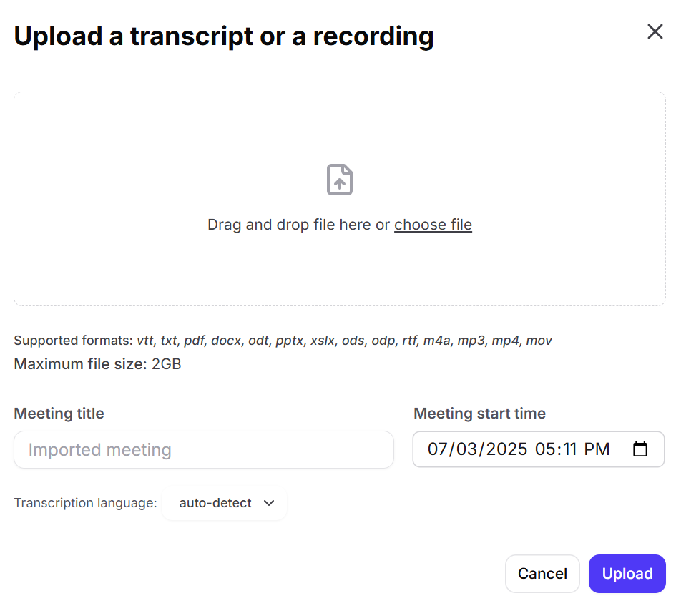
Task: Focus the Meeting title input field
Action: pyautogui.click(x=204, y=450)
